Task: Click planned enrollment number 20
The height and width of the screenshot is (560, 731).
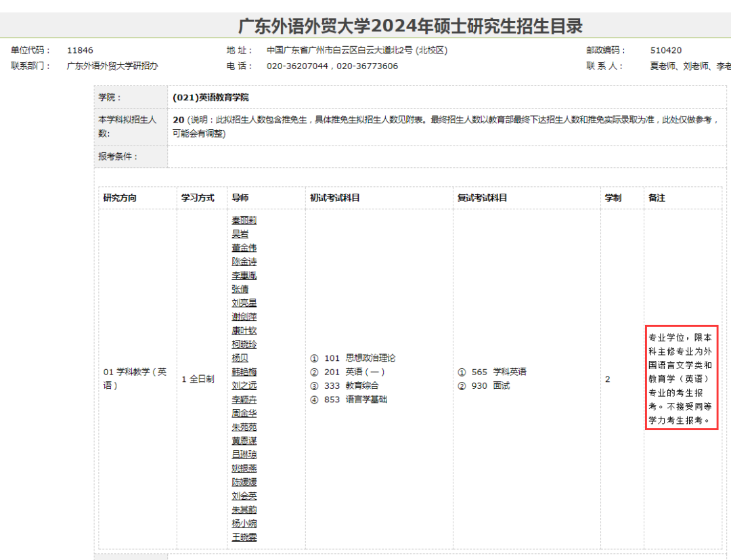Action: pos(179,120)
